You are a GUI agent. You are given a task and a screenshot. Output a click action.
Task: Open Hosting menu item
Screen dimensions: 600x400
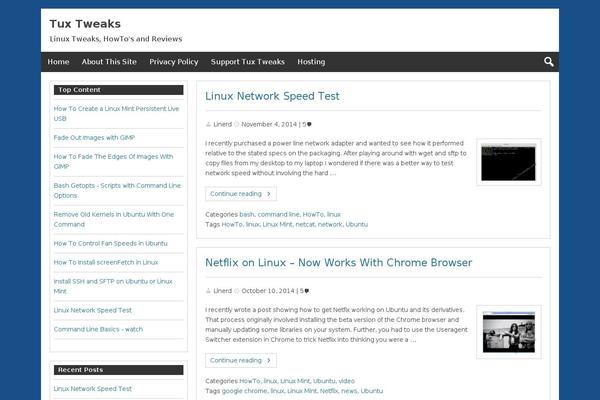(x=311, y=62)
